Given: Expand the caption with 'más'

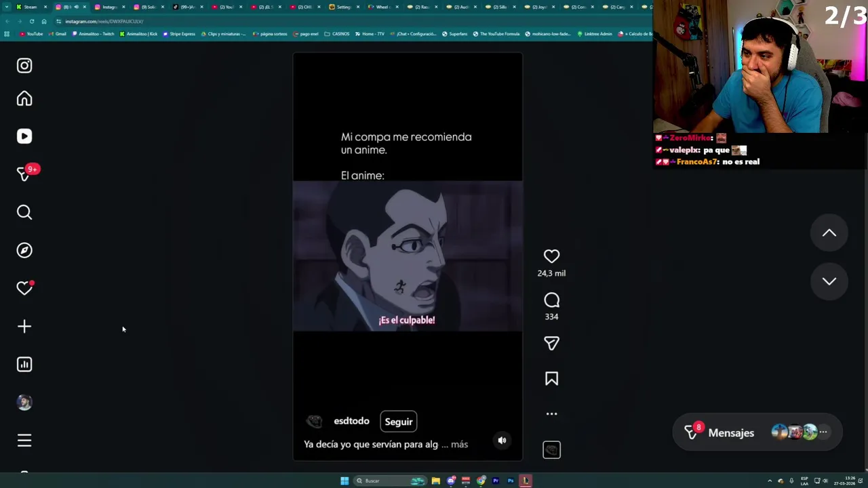Looking at the screenshot, I should pyautogui.click(x=459, y=445).
